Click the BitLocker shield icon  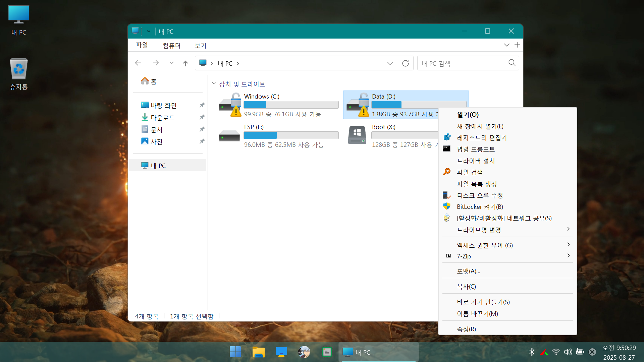(x=446, y=206)
